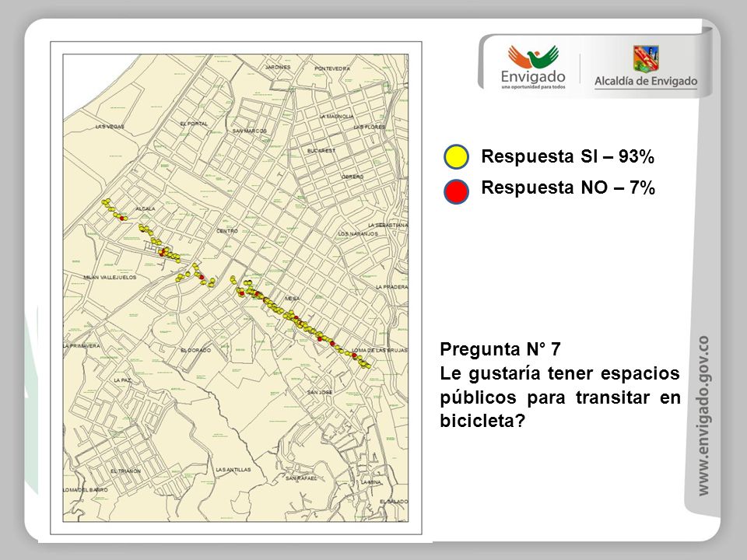The height and width of the screenshot is (560, 747).
Task: Select the LA MAGNOLIA neighborhood label
Action: 336,116
